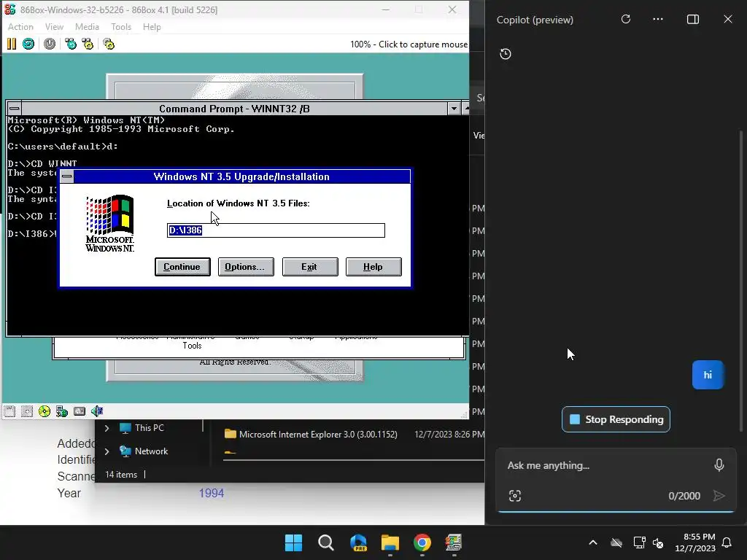Open File Explorer from taskbar
The width and height of the screenshot is (747, 560).
pos(390,542)
